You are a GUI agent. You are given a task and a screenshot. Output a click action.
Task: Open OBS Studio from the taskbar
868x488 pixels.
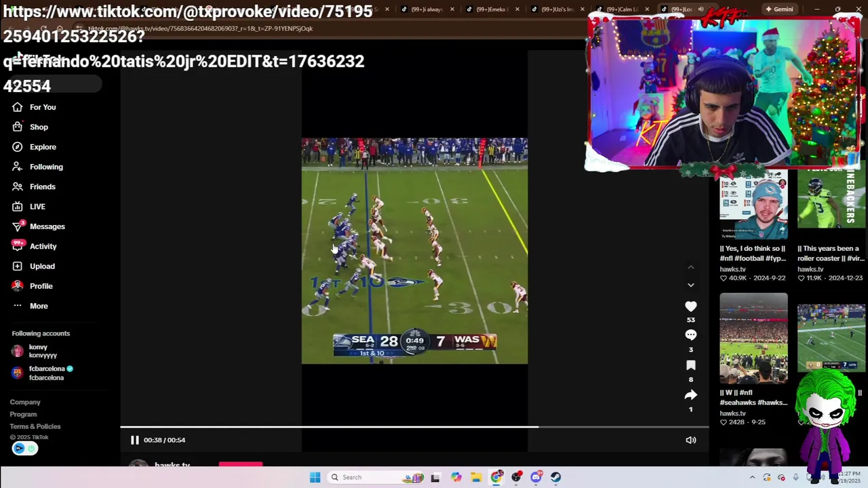(x=516, y=477)
